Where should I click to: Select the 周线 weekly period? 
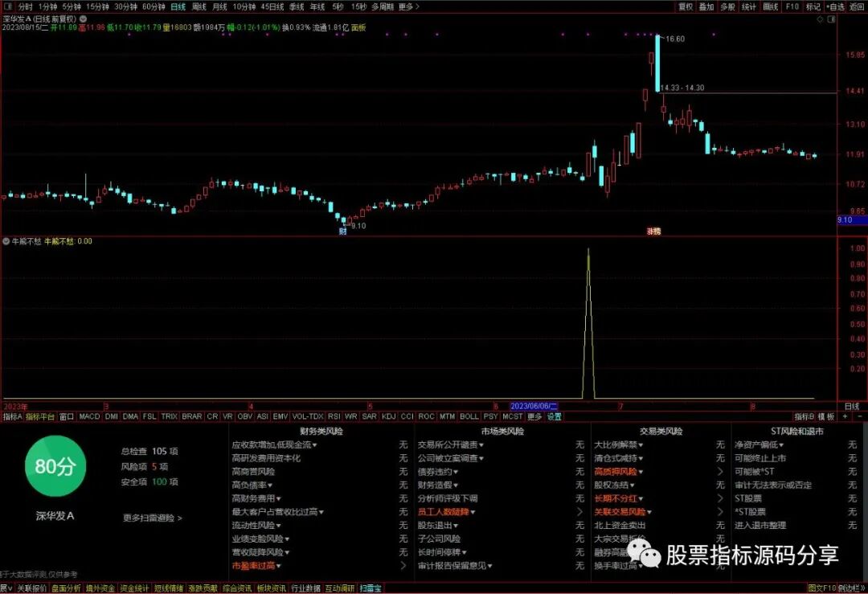click(x=199, y=6)
